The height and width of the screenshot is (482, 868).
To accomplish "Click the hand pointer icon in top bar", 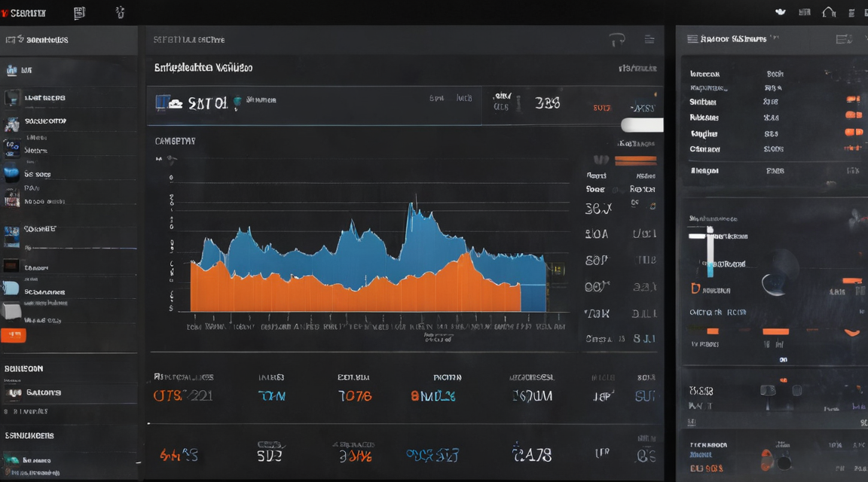I will (x=120, y=12).
